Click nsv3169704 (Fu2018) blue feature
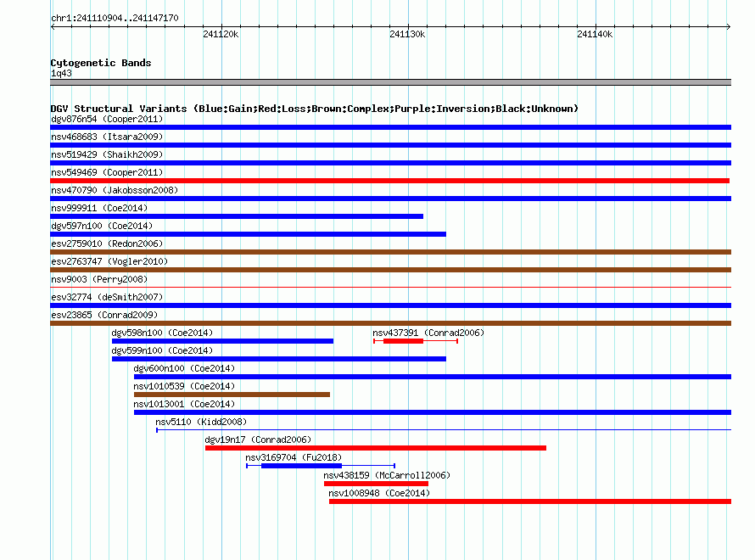This screenshot has width=755, height=560. click(x=321, y=466)
